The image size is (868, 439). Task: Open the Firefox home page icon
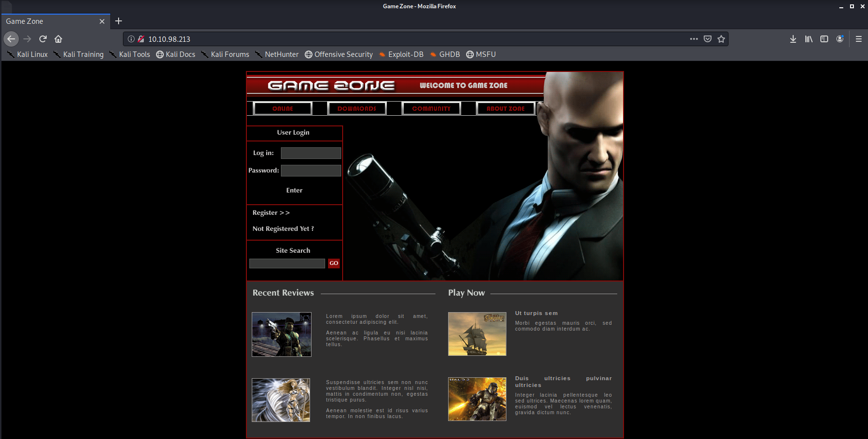pyautogui.click(x=58, y=39)
